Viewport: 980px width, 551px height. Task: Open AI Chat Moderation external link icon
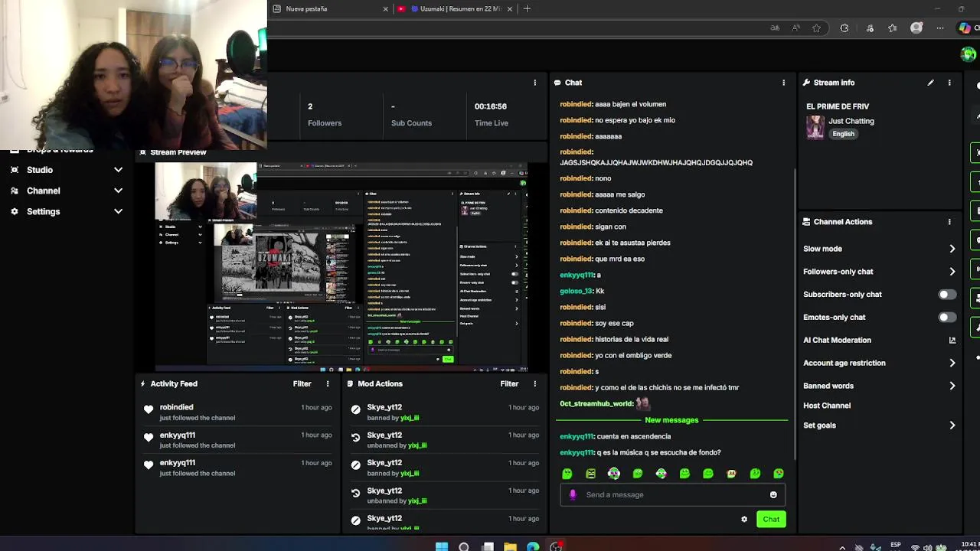[952, 340]
